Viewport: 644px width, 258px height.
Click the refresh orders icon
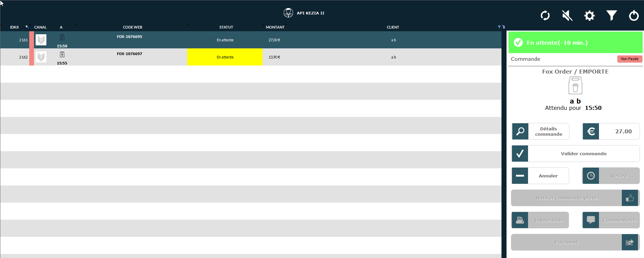[545, 15]
